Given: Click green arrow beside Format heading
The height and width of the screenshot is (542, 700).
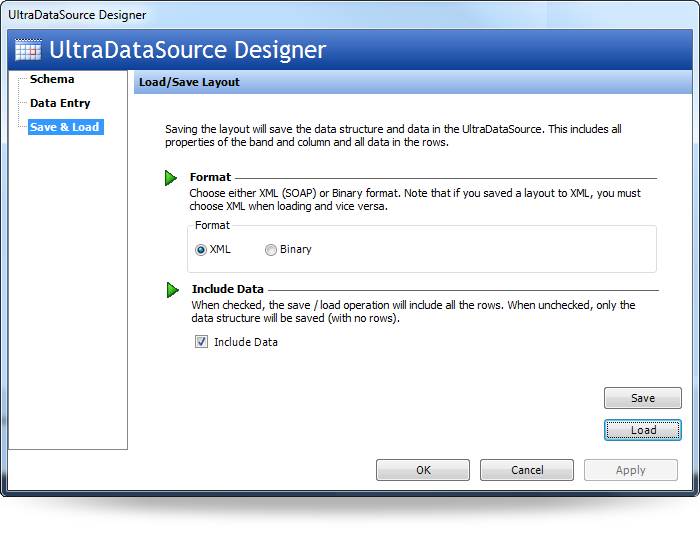Looking at the screenshot, I should coord(171,178).
